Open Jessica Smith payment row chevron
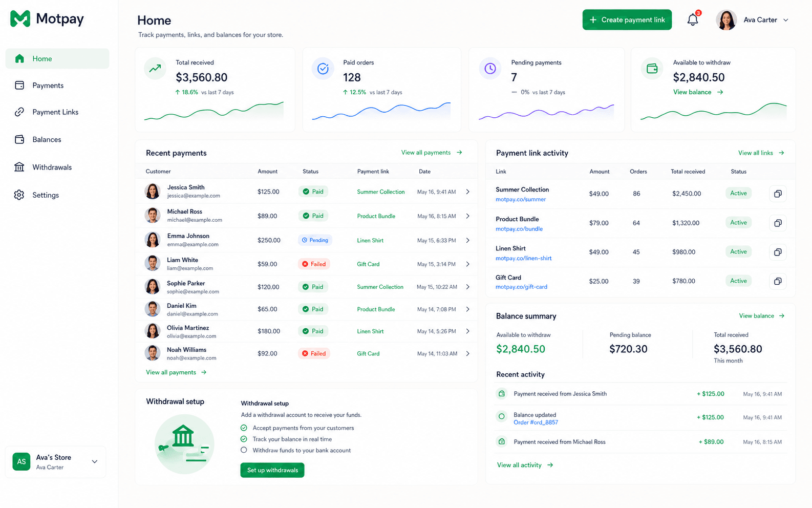This screenshot has width=812, height=508. (x=468, y=192)
